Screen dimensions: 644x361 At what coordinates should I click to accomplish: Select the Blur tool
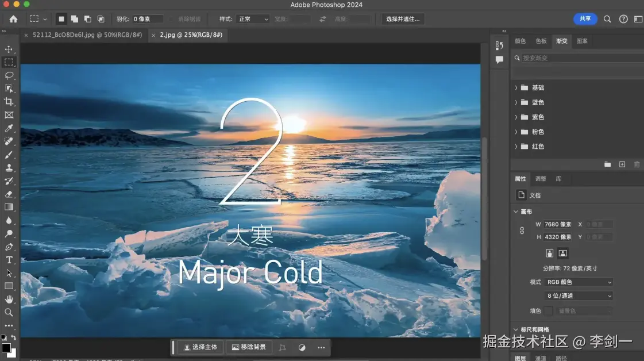point(9,220)
